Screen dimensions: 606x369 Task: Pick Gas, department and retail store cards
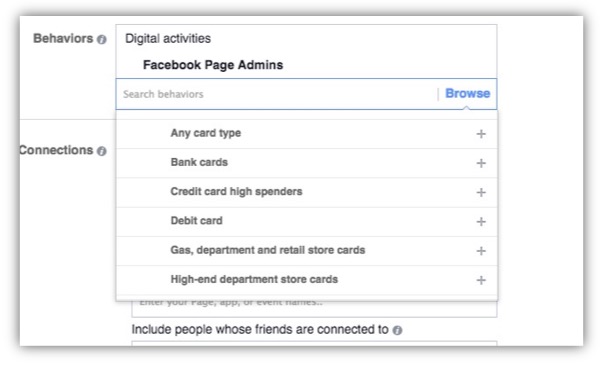coord(306,251)
